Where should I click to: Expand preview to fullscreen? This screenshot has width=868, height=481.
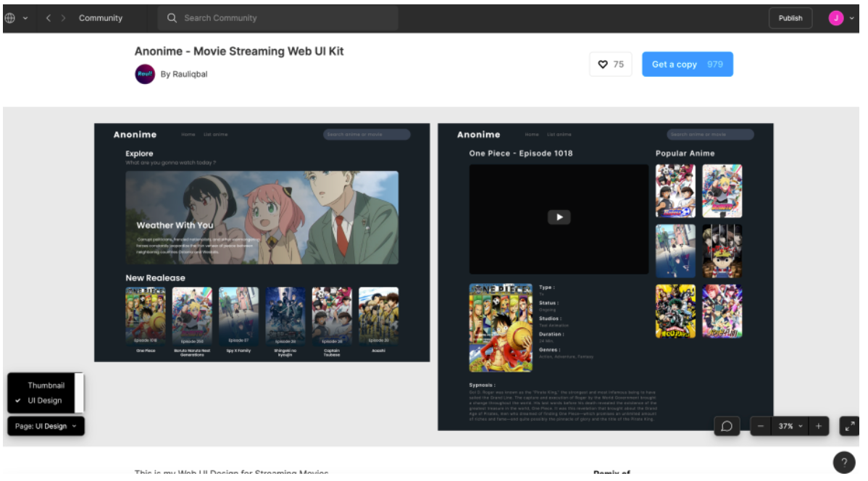click(x=849, y=426)
